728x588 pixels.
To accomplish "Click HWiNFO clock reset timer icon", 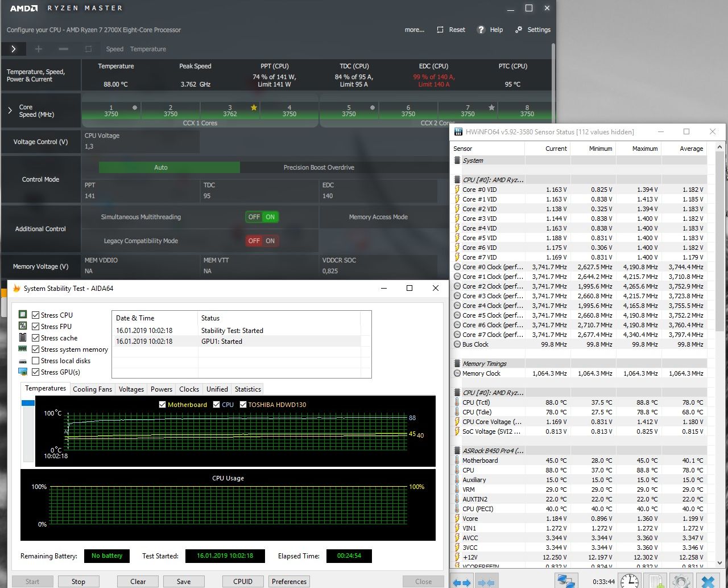I will point(630,581).
